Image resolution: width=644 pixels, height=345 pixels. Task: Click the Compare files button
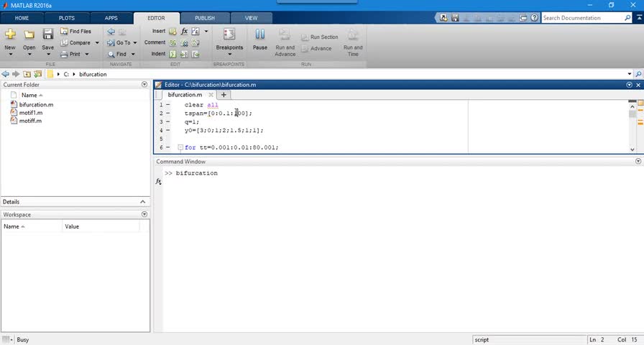[75, 42]
